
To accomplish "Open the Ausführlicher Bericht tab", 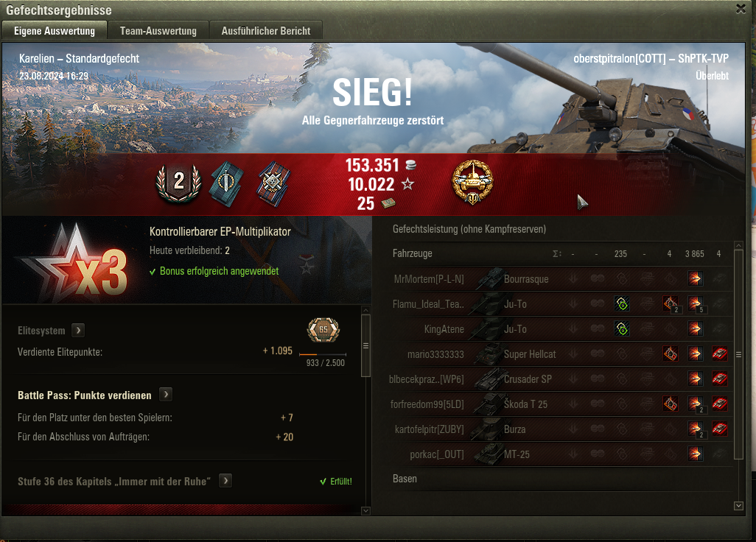I will click(266, 31).
